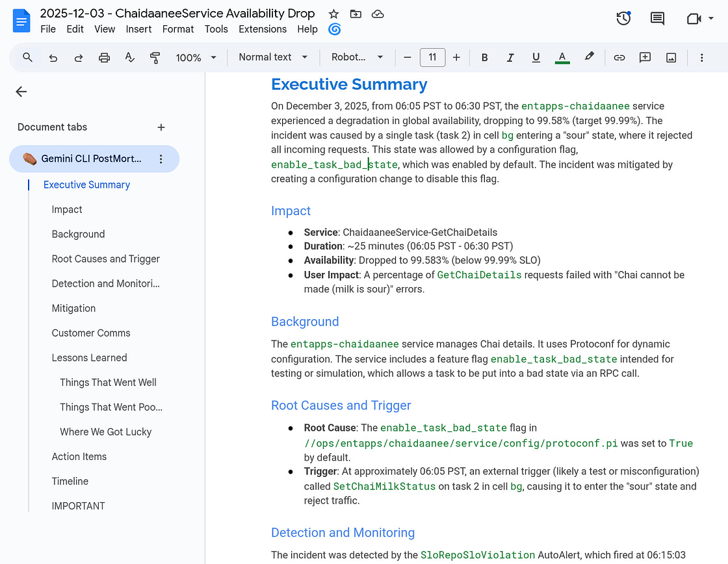Select Lessons Learned outline entry
728x564 pixels.
89,357
